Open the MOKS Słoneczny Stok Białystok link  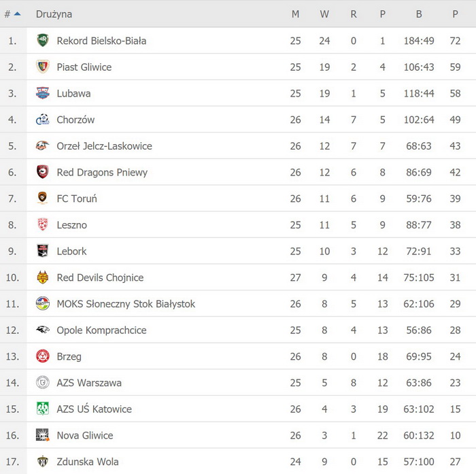click(x=126, y=304)
